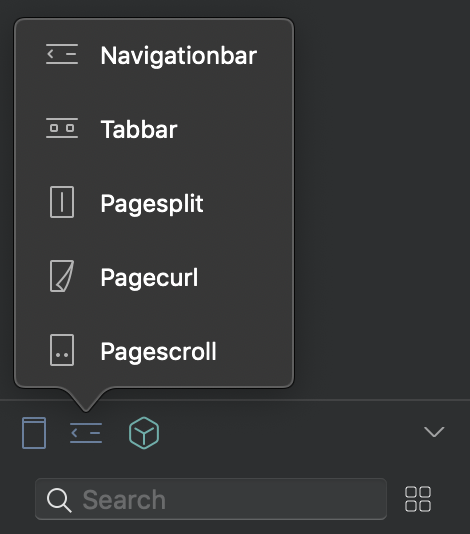
Task: Click the Tabbar icon with two squares
Action: click(62, 128)
